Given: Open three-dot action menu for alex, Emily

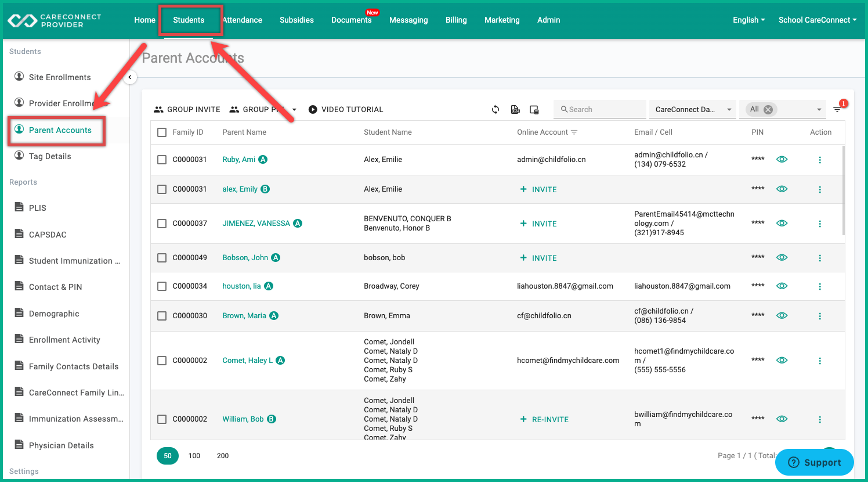Looking at the screenshot, I should 820,189.
